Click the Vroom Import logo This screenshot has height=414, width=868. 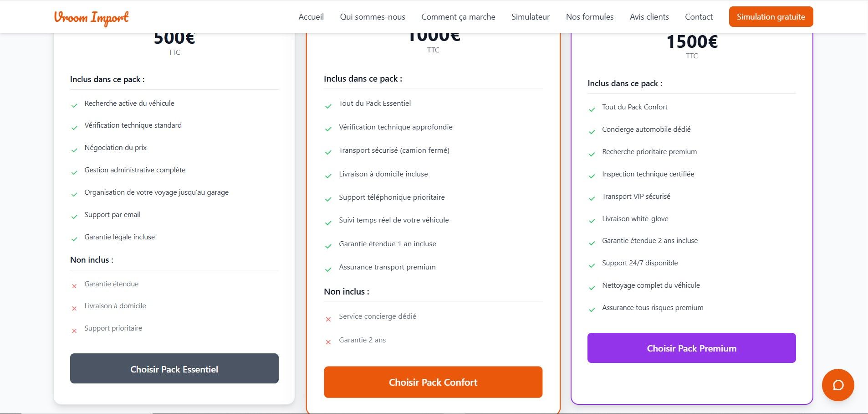tap(92, 17)
